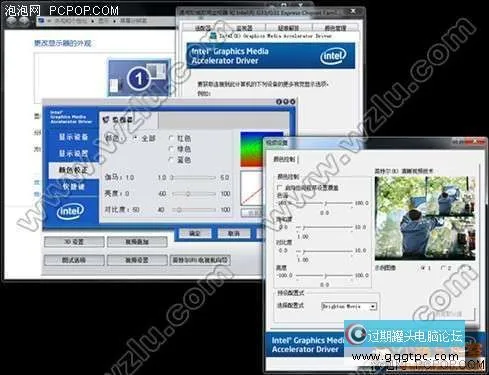This screenshot has height=375, width=489.
Task: Click the last round button atop Intel panel
Action: click(292, 102)
